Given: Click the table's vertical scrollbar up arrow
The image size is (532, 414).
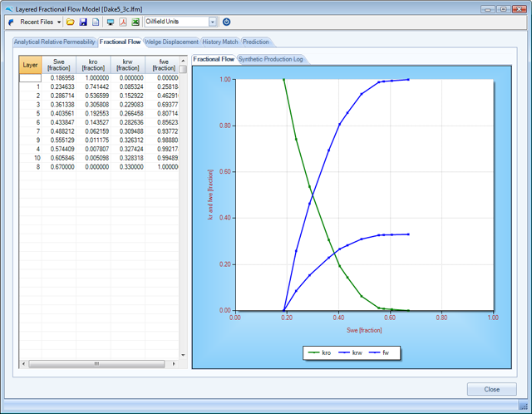Looking at the screenshot, I should click(x=183, y=61).
